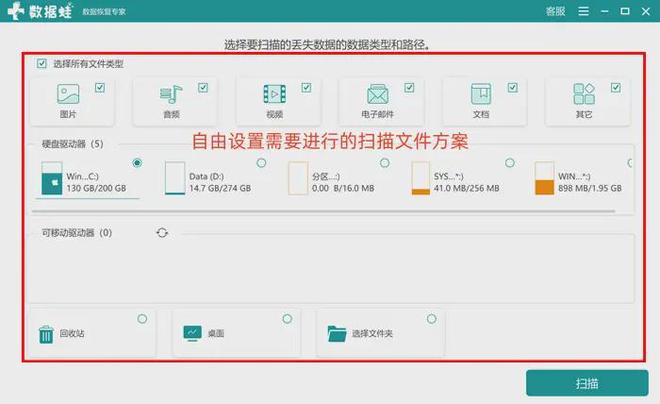This screenshot has height=404, width=660.
Task: Click the drive list horizontal scrollbar
Action: click(x=323, y=211)
